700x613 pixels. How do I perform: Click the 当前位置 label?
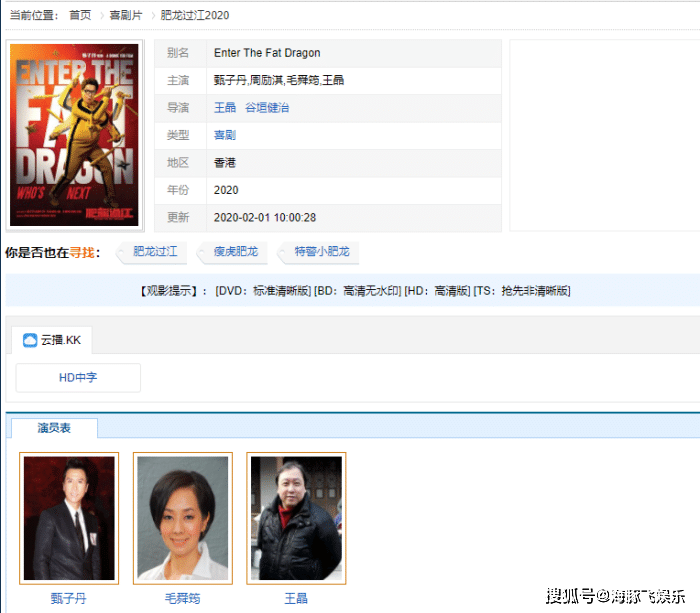tap(34, 15)
